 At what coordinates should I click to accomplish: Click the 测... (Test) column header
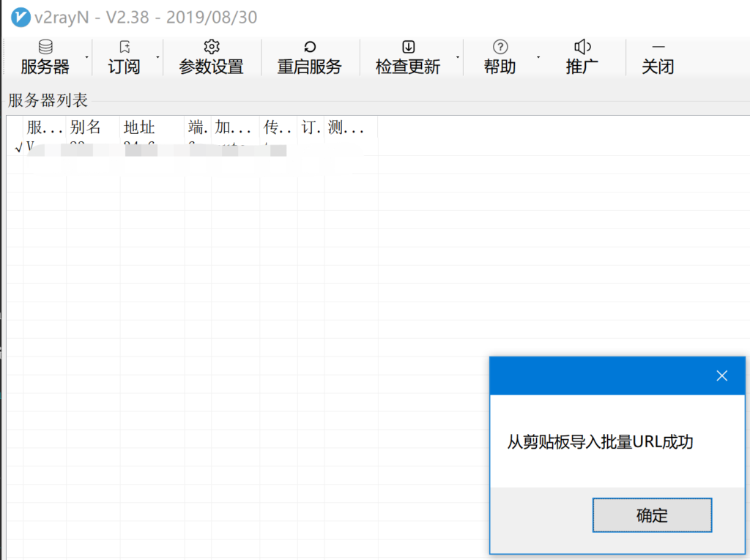pos(351,127)
